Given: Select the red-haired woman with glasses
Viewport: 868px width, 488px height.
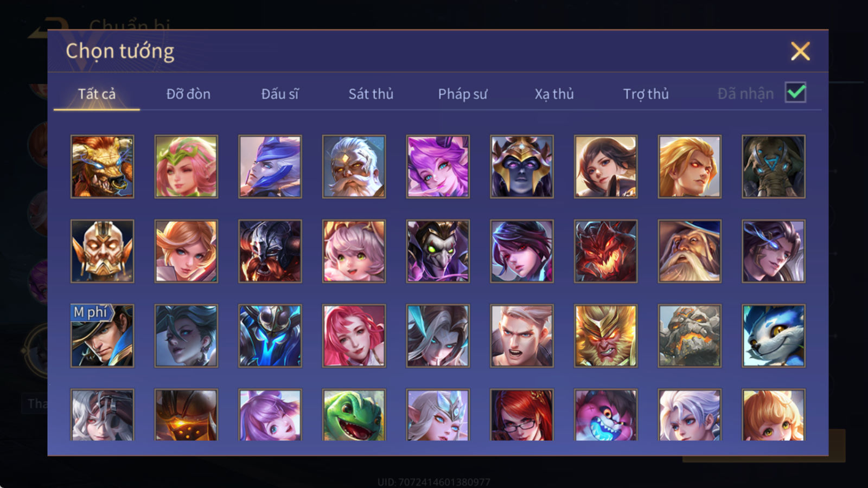Looking at the screenshot, I should pos(522,414).
